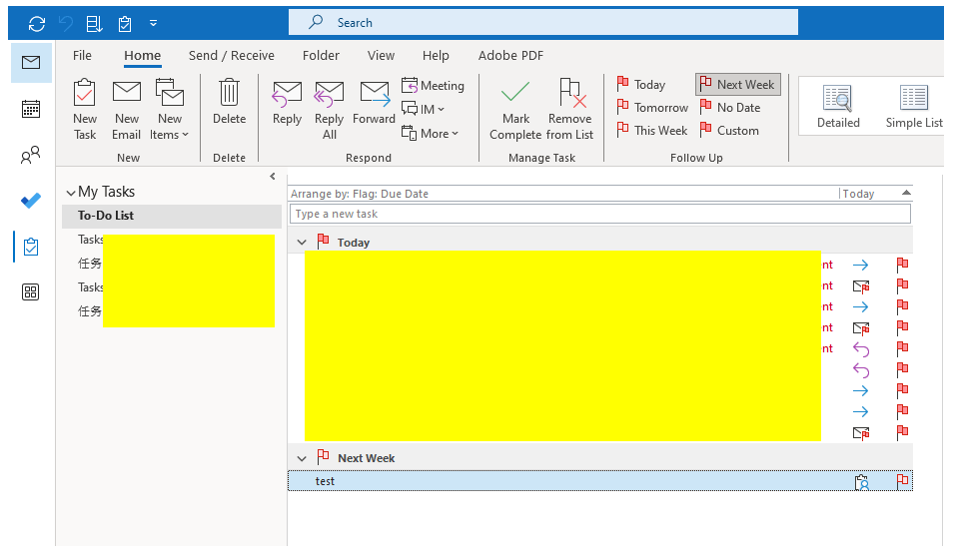Switch to the Send / Receive tab

click(x=231, y=55)
